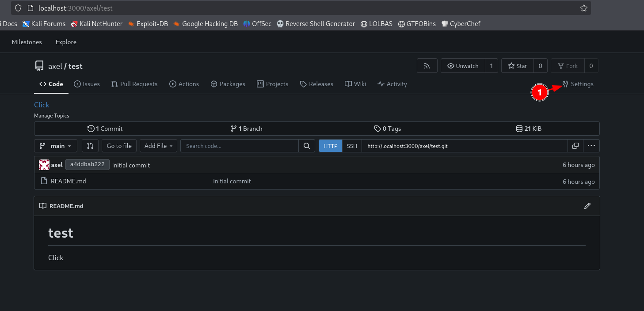Click the copy repository URL icon

point(575,146)
